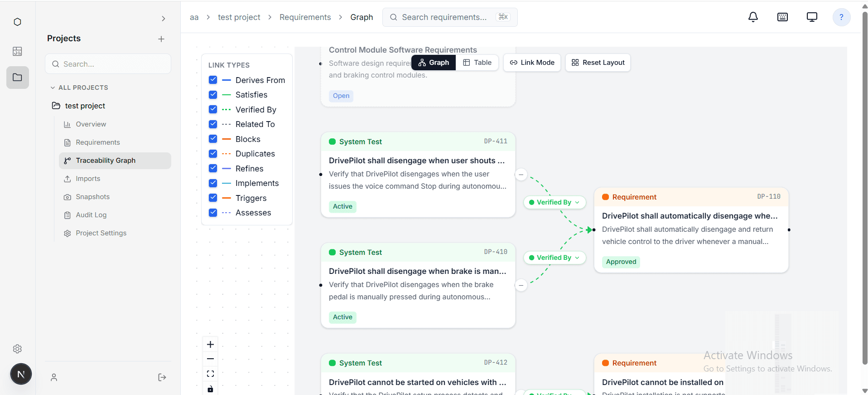Toggle Implements link type checkbox
Image resolution: width=868 pixels, height=395 pixels.
pyautogui.click(x=213, y=183)
